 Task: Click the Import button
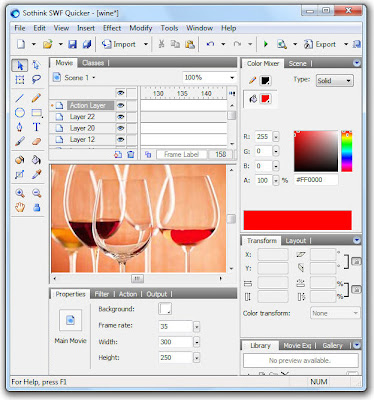[x=119, y=44]
